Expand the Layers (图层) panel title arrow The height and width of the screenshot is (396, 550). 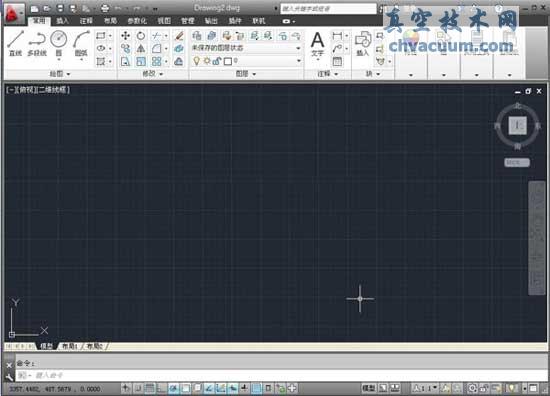click(x=254, y=74)
